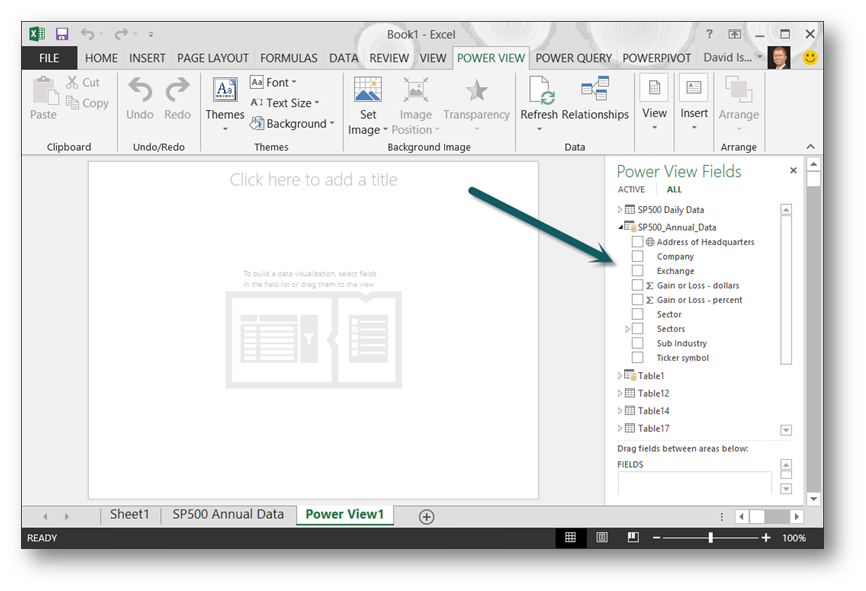Open the Text Size dropdown

pos(284,103)
